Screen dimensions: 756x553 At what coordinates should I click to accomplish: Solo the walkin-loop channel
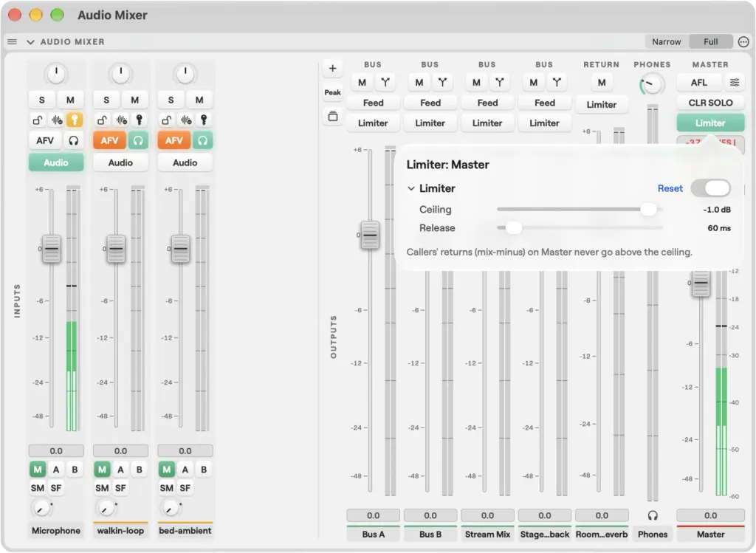point(106,100)
